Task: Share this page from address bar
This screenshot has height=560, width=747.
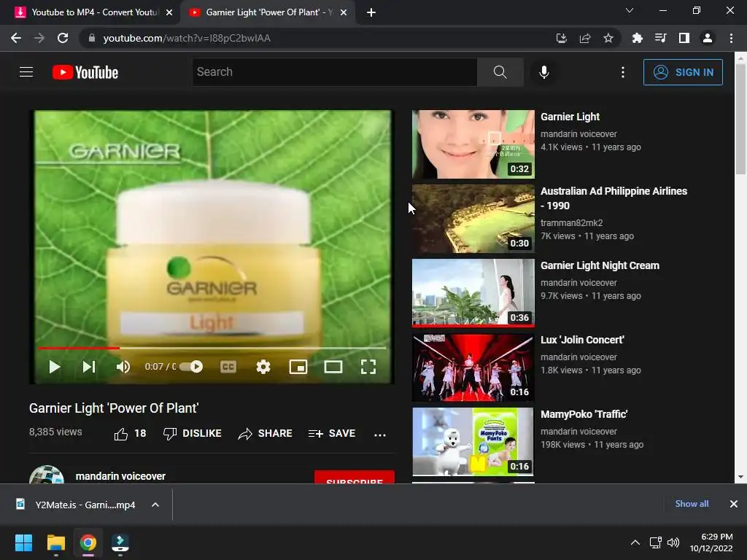Action: (x=584, y=38)
